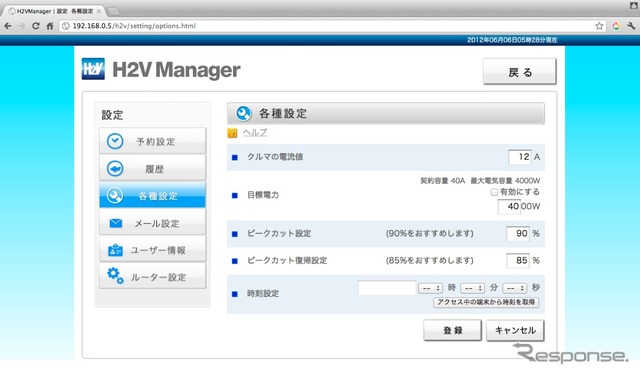
Task: Click the 目標電力 watt input field
Action: coord(509,206)
